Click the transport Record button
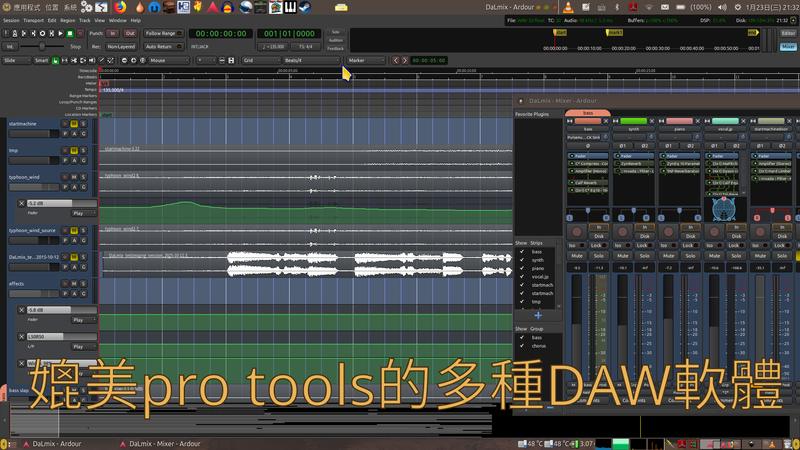 point(79,33)
